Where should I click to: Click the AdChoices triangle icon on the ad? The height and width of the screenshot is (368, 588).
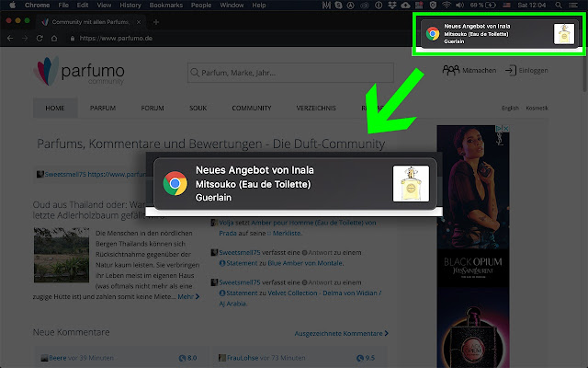(499, 129)
